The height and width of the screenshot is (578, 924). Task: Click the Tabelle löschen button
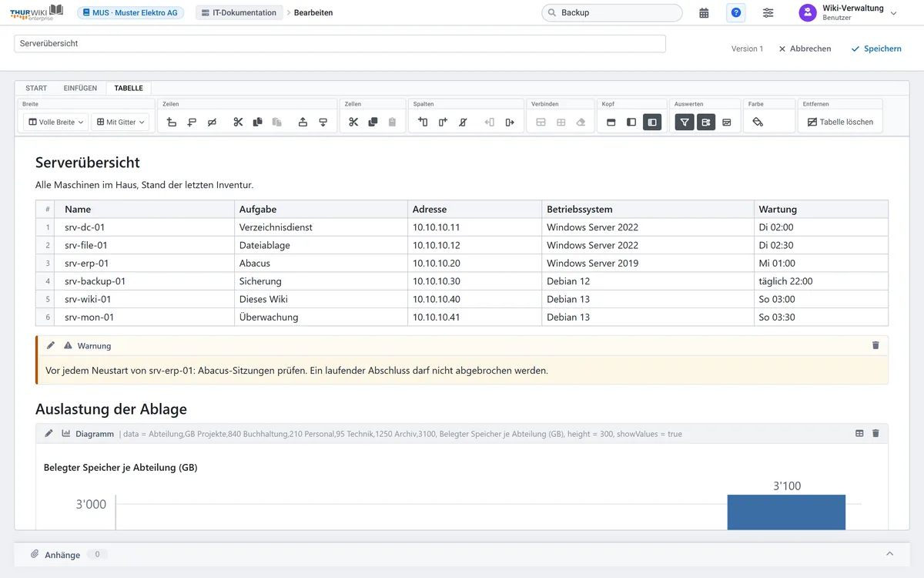[840, 122]
